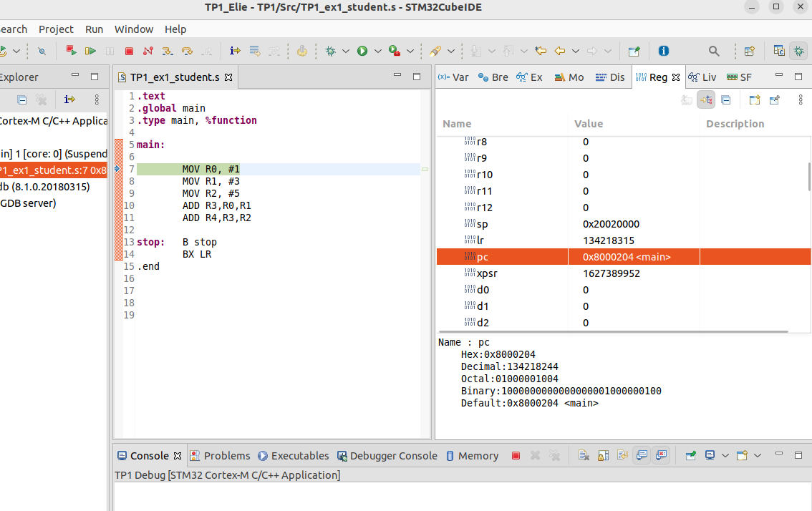Toggle Instruction Stepping Mode icon
This screenshot has width=812, height=511.
(x=235, y=51)
